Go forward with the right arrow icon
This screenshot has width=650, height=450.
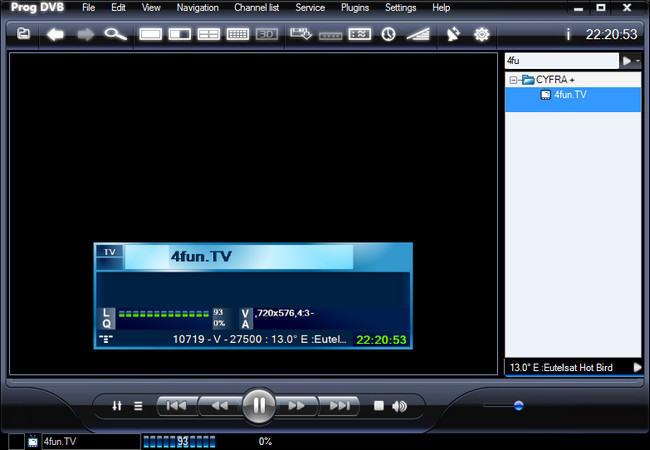(x=85, y=34)
